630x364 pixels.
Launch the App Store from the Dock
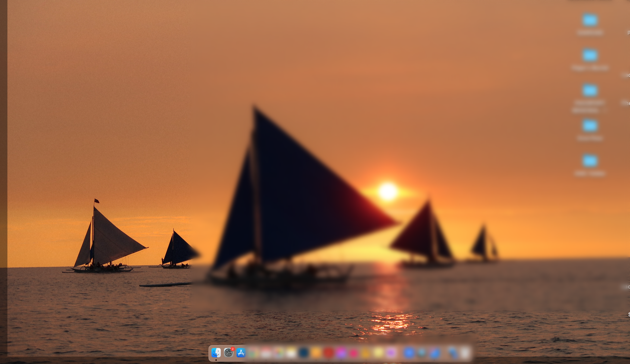click(x=241, y=353)
